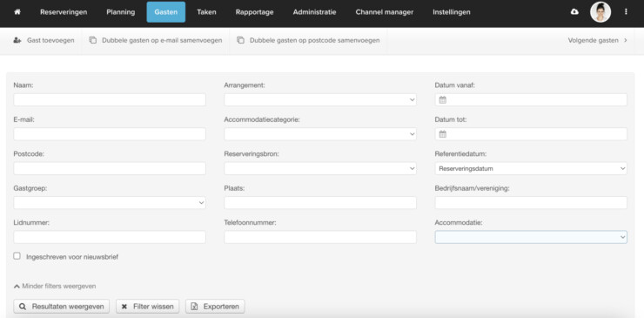Open the three-dot more options menu
This screenshot has width=644, height=318.
626,12
